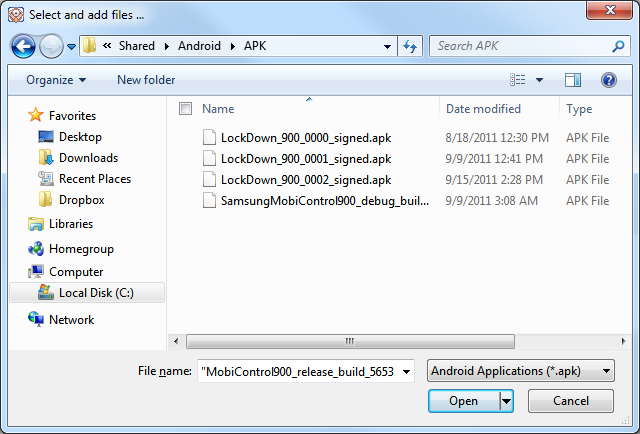Image resolution: width=640 pixels, height=434 pixels.
Task: Toggle the preview pane icon
Action: pos(573,80)
